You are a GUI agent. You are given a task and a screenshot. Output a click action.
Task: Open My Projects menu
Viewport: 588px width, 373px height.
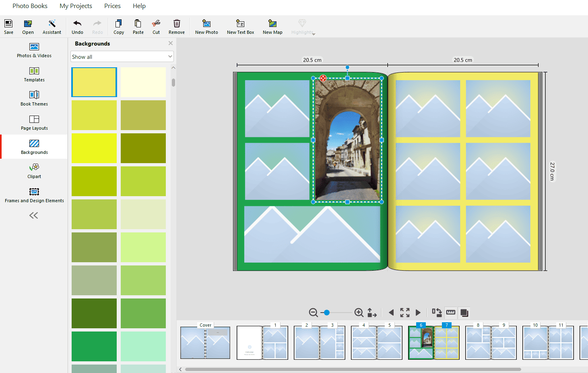coord(76,6)
